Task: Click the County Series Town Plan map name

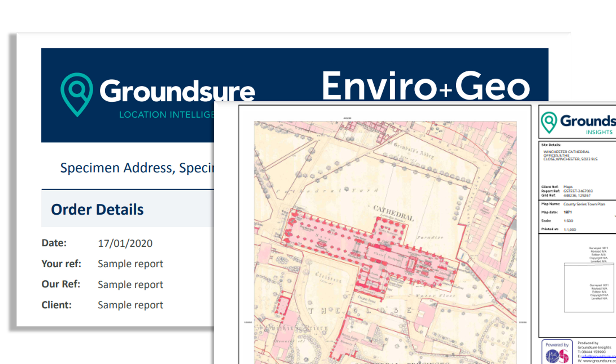Action: pyautogui.click(x=584, y=204)
